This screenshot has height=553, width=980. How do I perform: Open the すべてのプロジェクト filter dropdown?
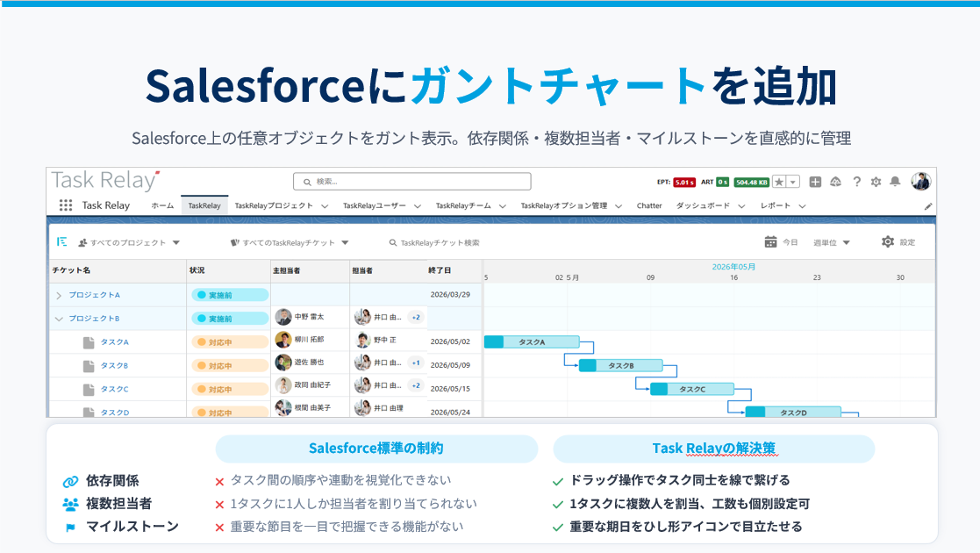(176, 243)
